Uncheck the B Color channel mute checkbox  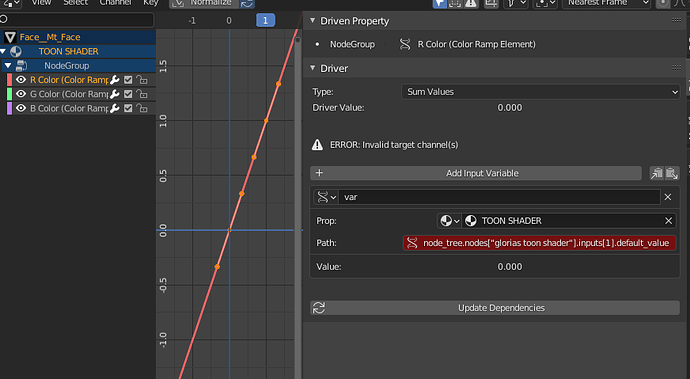[128, 108]
